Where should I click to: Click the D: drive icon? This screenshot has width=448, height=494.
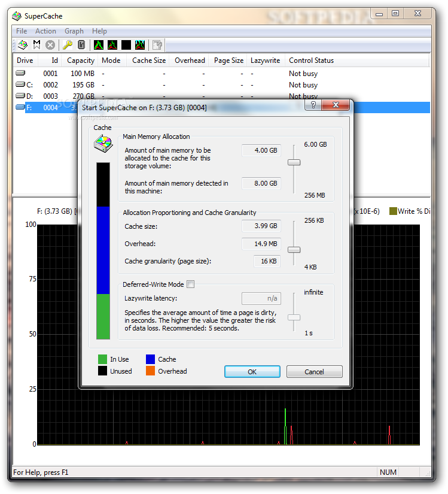(x=20, y=96)
